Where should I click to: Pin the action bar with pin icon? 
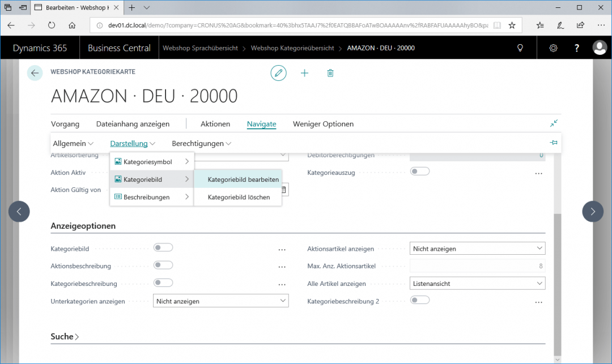pos(554,143)
